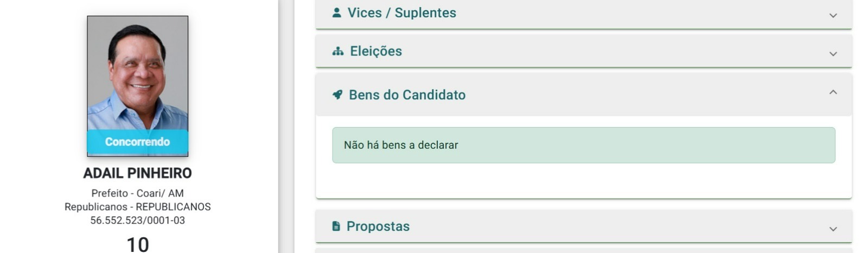Click the person icon beside Vices / Suplentes

[337, 12]
